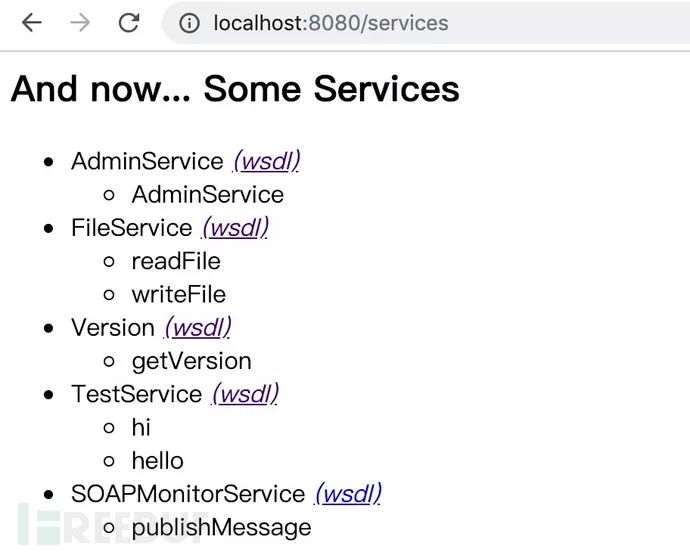Click the FileService service name
The image size is (690, 552).
coord(131,228)
